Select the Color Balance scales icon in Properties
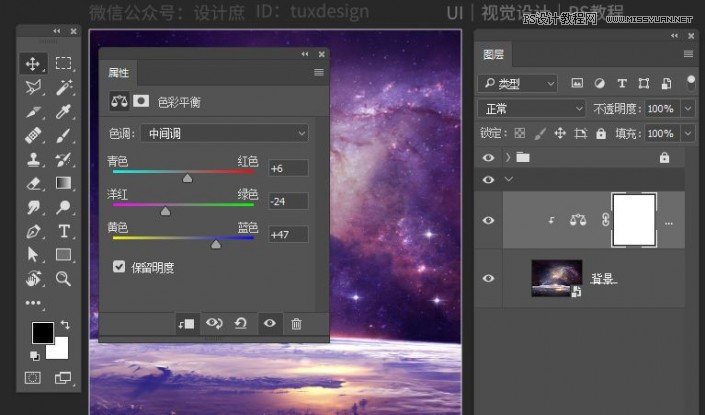705x415 pixels. click(x=119, y=101)
